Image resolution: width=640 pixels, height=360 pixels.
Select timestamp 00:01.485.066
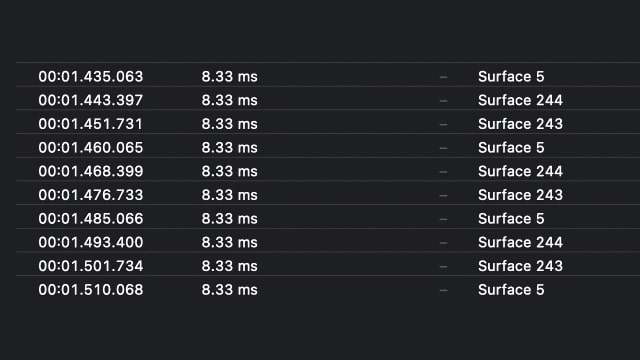pos(91,218)
